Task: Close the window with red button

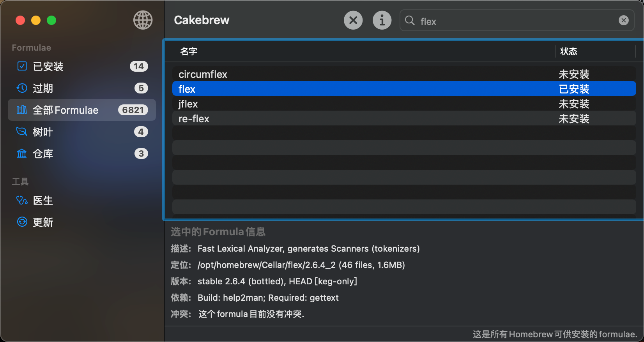Action: (x=20, y=20)
